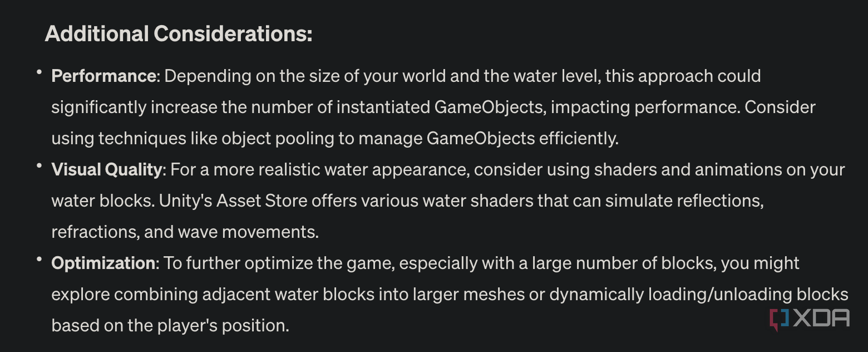Viewport: 868px width, 352px height.
Task: Click the XDA logo watermark
Action: (810, 320)
